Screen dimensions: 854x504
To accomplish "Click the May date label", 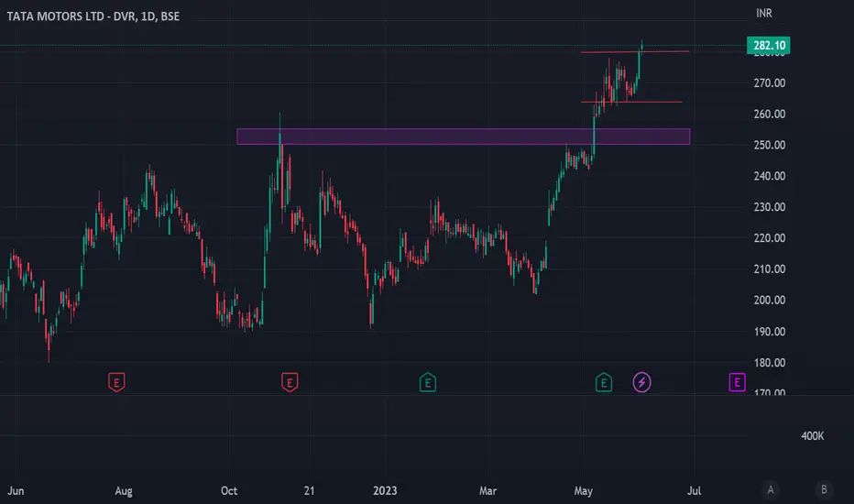I will 584,491.
